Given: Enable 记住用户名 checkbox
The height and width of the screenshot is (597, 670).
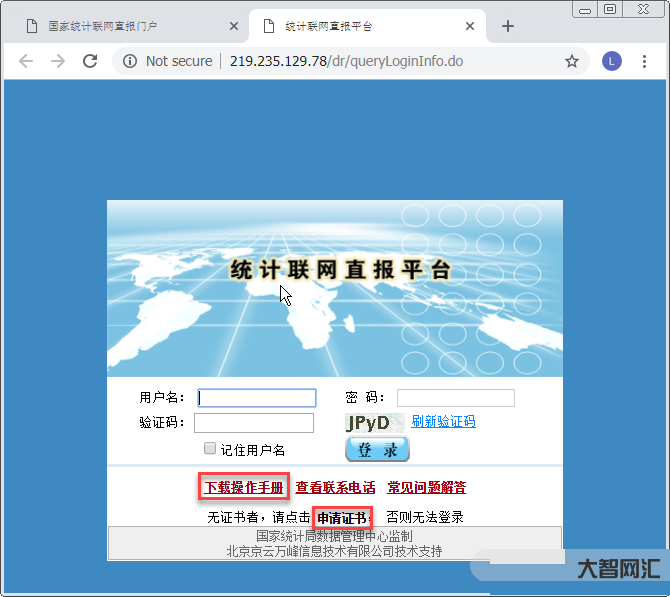Looking at the screenshot, I should (x=210, y=449).
